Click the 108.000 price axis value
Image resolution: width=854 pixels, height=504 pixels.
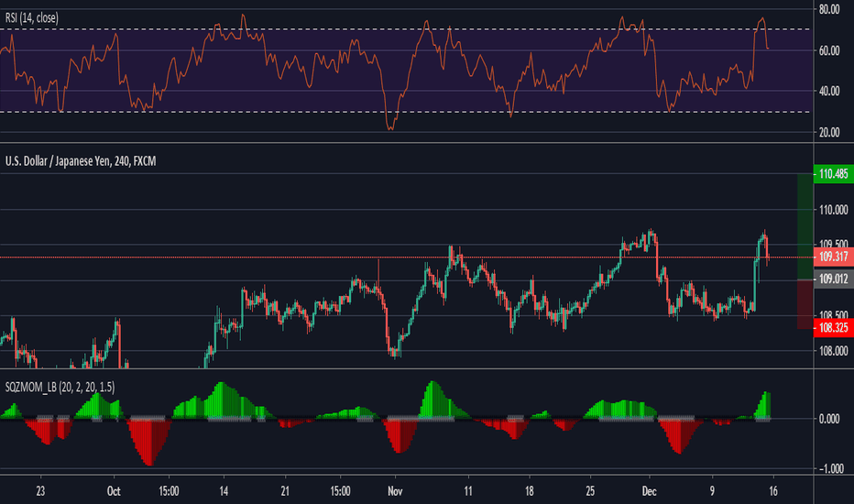[833, 351]
